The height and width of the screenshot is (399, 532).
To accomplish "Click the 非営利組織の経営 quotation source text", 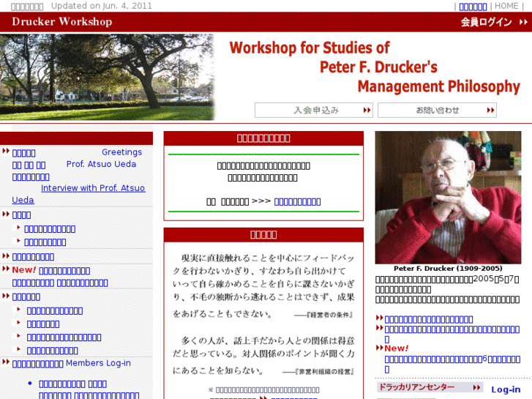I will tap(323, 372).
